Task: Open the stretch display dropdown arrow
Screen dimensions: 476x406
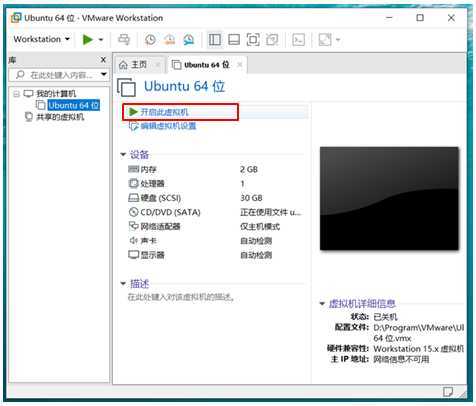Action: click(x=338, y=40)
